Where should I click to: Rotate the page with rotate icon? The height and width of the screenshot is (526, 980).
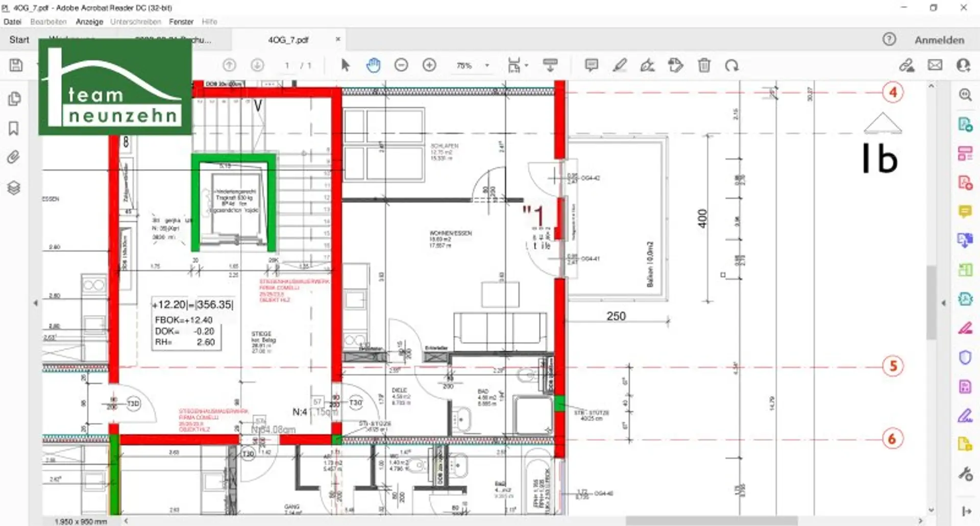pyautogui.click(x=732, y=65)
